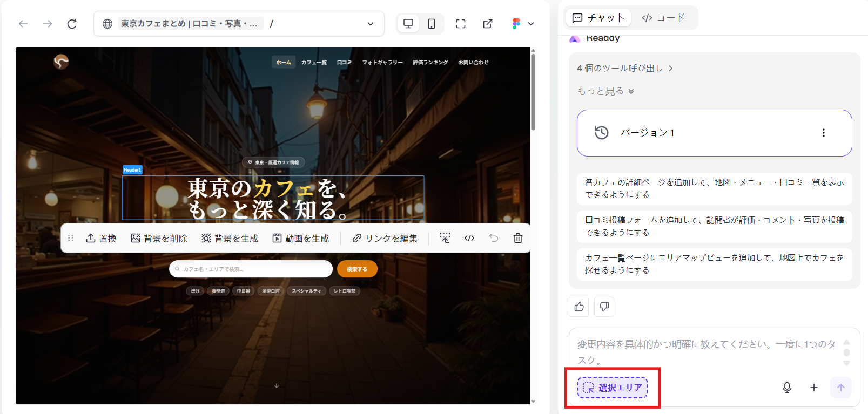Start voice input with microphone
Image resolution: width=868 pixels, height=414 pixels.
point(787,388)
